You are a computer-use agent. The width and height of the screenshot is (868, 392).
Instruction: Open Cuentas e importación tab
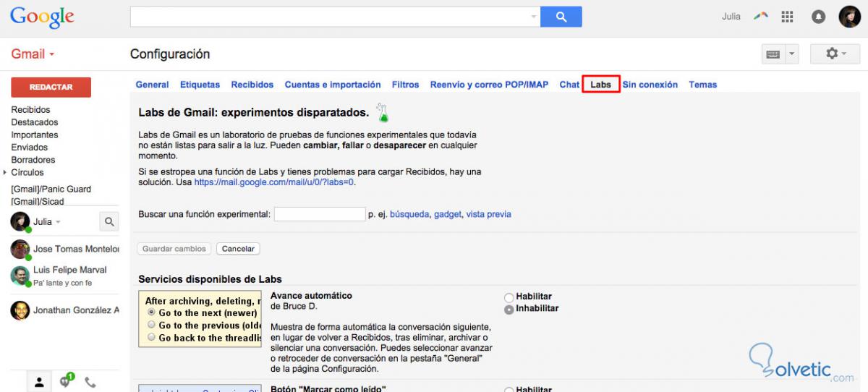click(x=333, y=85)
